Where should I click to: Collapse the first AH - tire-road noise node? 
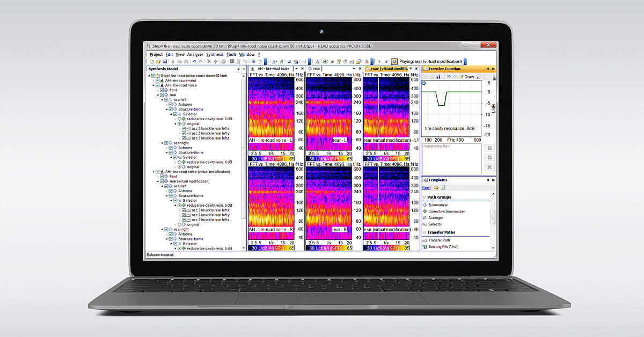(153, 85)
